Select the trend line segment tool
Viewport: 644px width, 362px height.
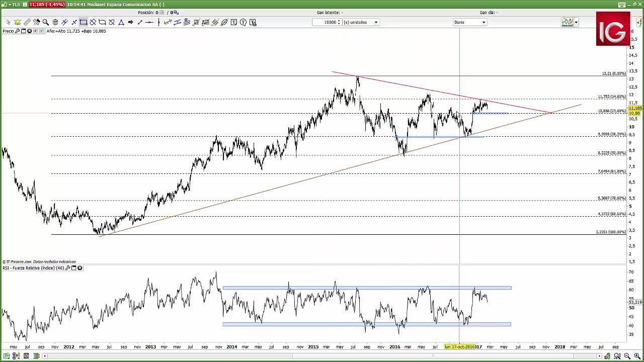[x=74, y=22]
